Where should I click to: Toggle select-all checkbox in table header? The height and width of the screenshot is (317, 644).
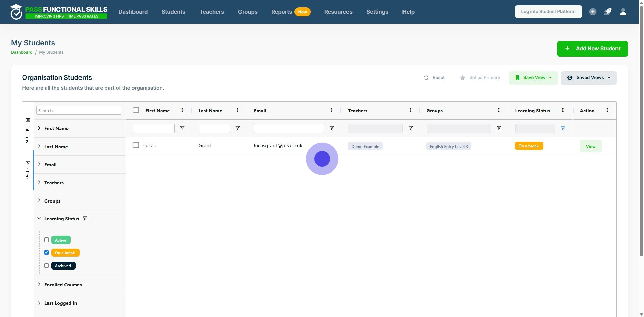coord(136,110)
